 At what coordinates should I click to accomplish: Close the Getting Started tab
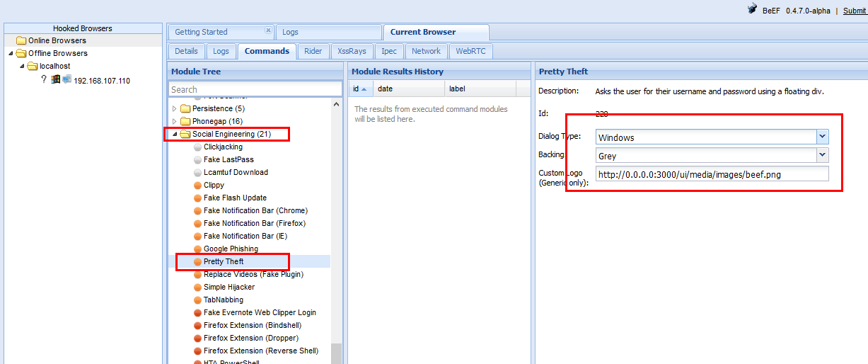[268, 30]
